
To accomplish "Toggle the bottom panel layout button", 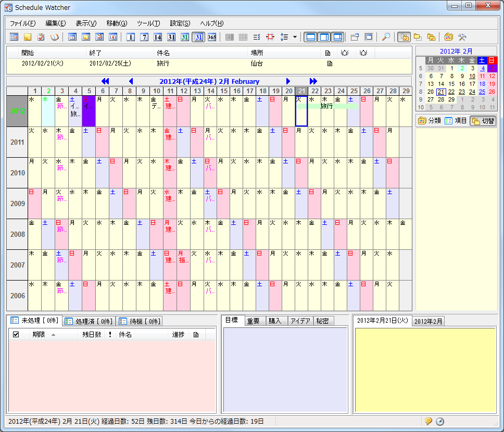I will 311,37.
